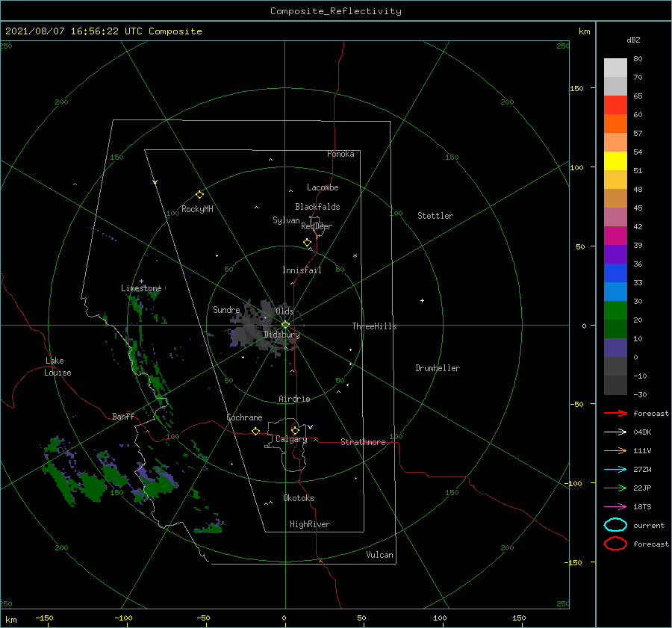Click the yellow diamond marker near Cochrane
Viewport: 672px width, 628px height.
coord(255,431)
